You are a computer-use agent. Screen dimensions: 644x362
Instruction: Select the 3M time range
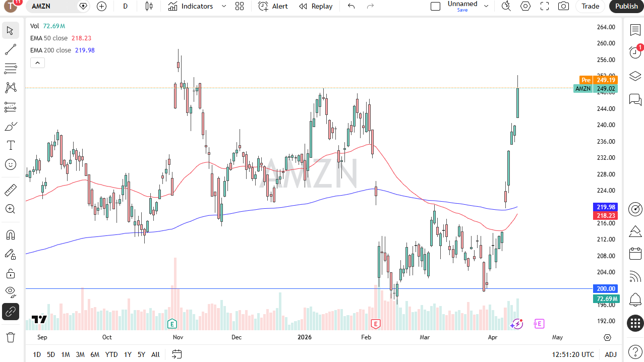pos(80,354)
